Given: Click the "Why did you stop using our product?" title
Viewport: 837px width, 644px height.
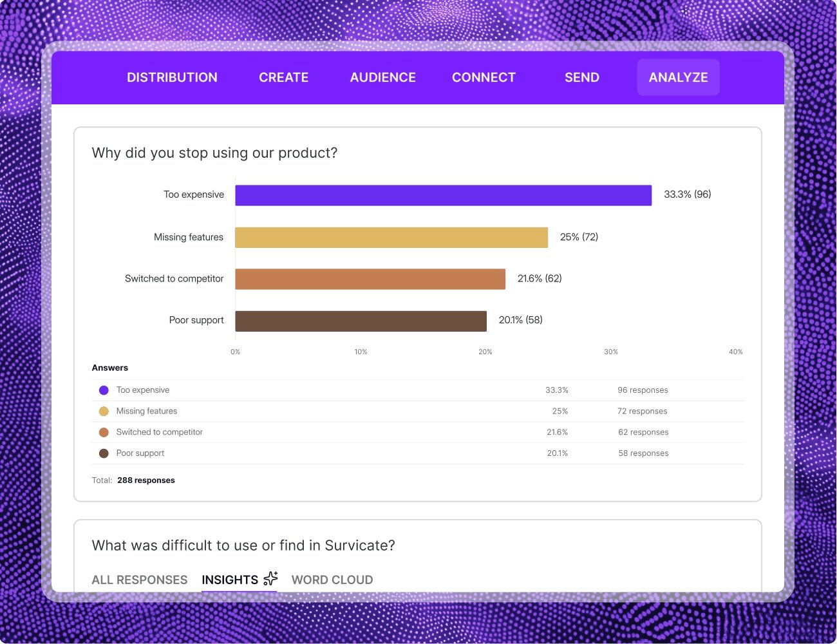Looking at the screenshot, I should [x=214, y=153].
